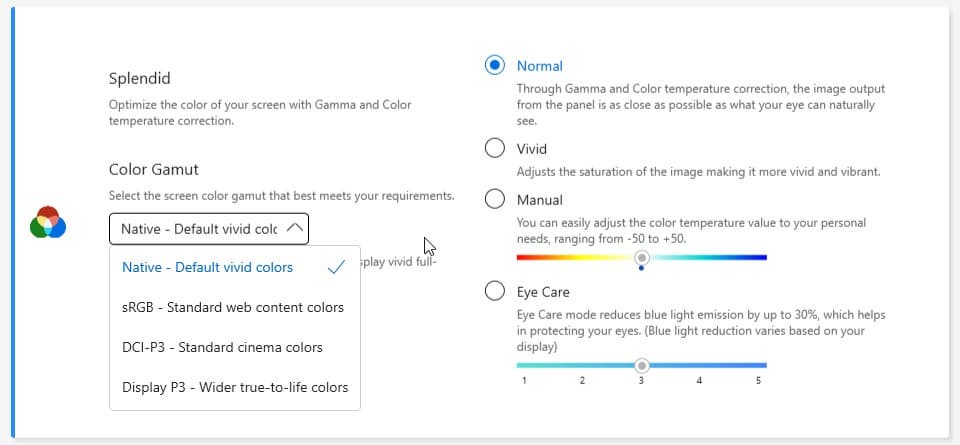Click the Normal mode label text

tap(540, 66)
